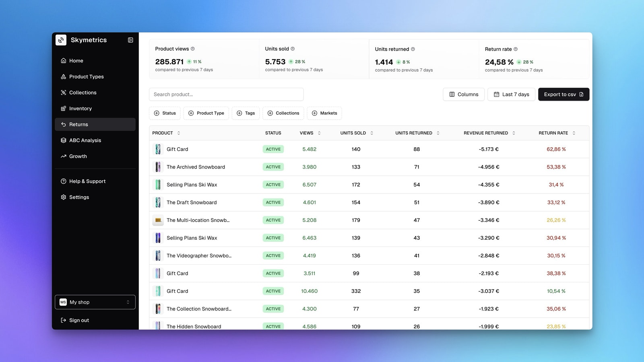644x362 pixels.
Task: Go to Product Types section
Action: pos(95,76)
